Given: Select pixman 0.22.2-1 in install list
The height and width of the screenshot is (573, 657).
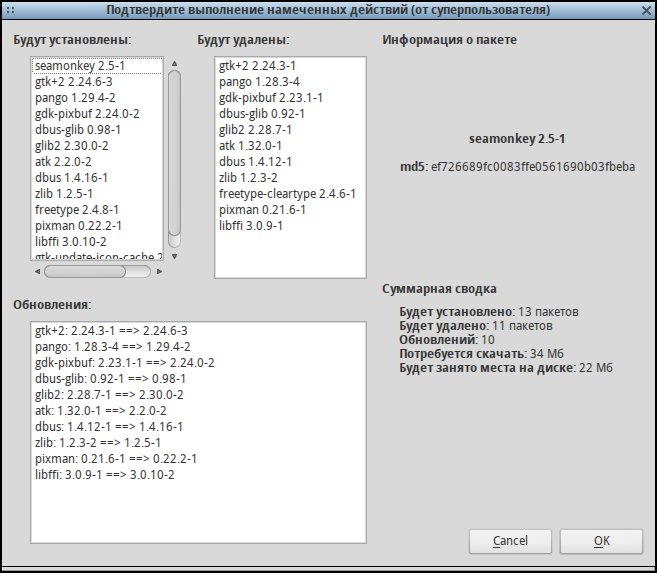Looking at the screenshot, I should tap(97, 225).
